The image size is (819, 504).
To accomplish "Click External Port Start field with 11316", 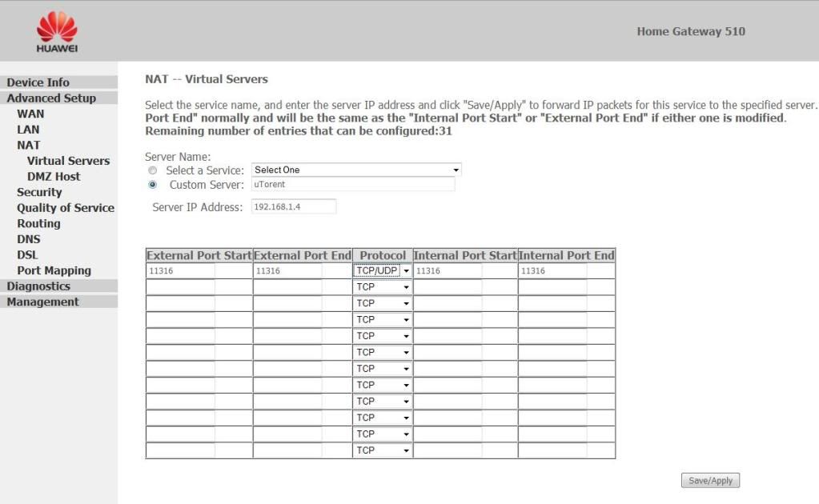I will pos(181,270).
